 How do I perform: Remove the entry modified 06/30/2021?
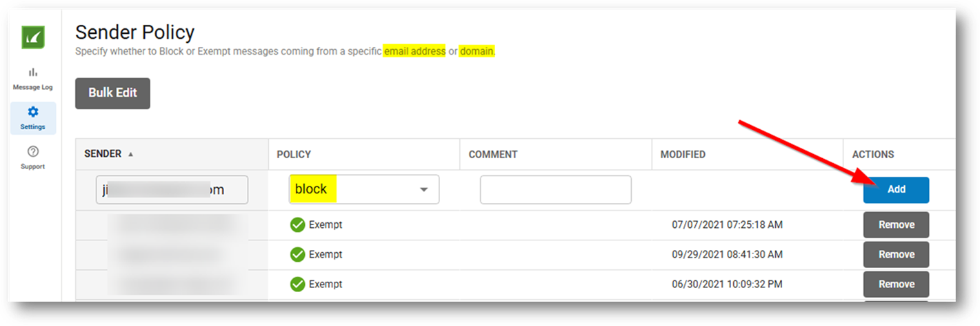click(896, 284)
